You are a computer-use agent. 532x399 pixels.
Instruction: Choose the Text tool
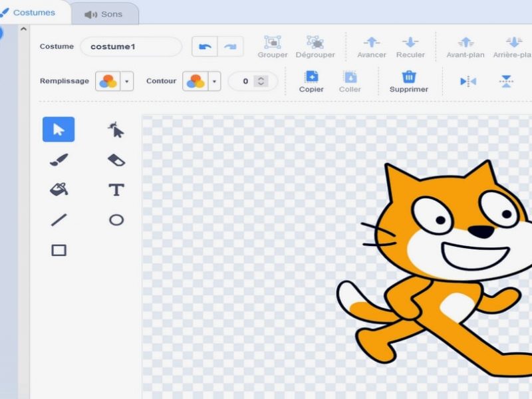(x=116, y=190)
